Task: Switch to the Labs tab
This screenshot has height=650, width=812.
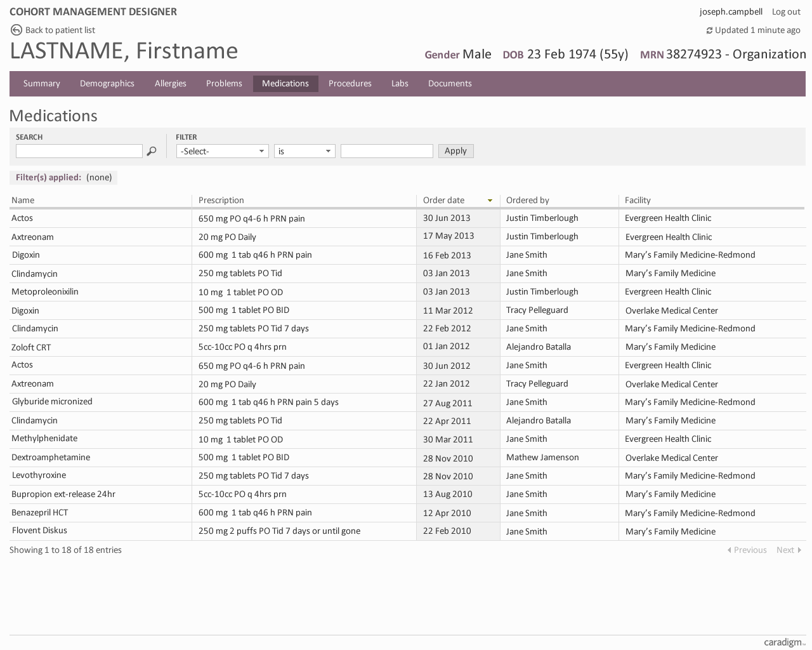Action: click(400, 83)
